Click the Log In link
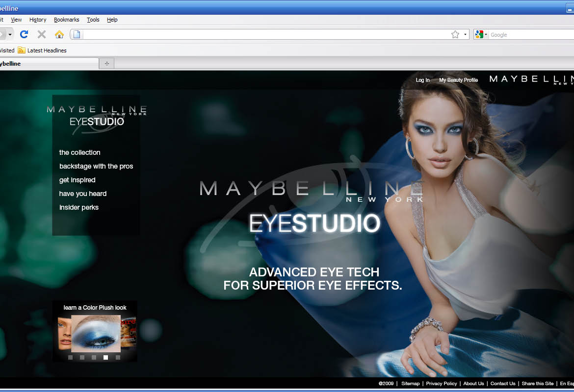Viewport: 574px width, 392px height. tap(422, 80)
